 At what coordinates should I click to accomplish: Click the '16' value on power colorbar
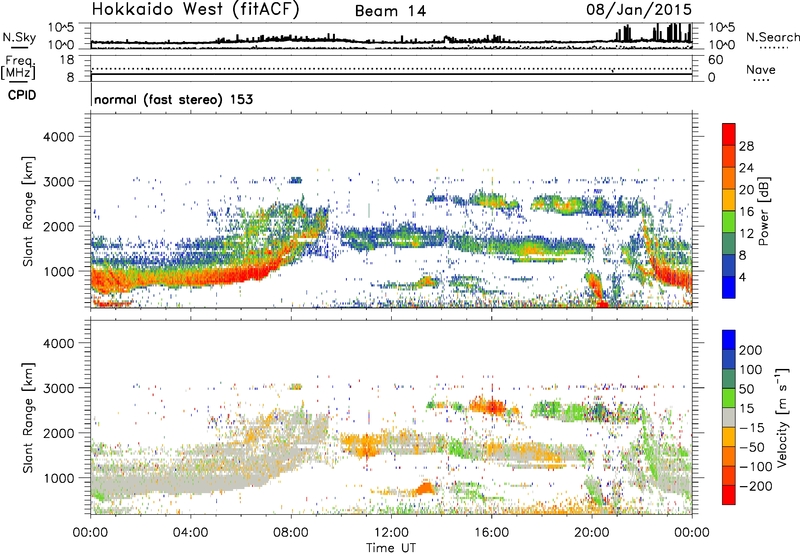(746, 212)
